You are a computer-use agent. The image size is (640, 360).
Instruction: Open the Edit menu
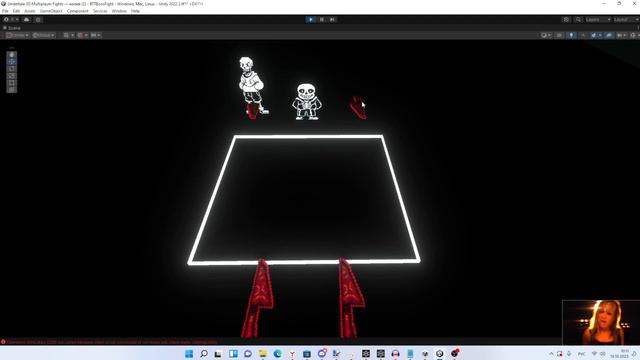coord(16,11)
